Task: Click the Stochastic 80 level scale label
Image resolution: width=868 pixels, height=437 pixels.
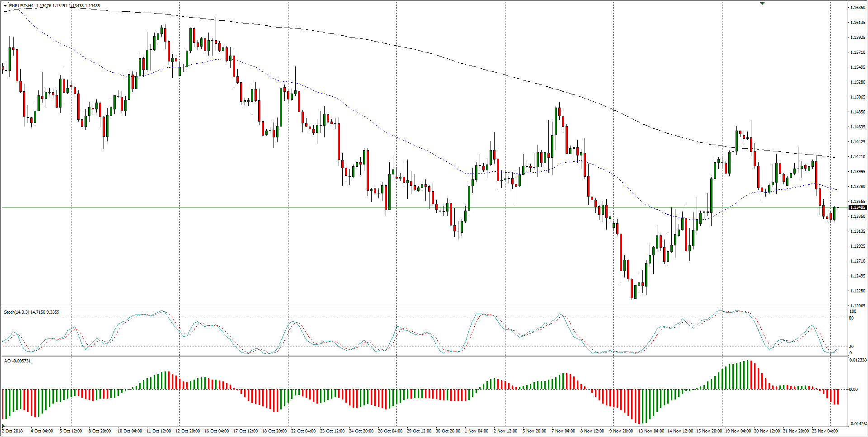Action: pos(851,318)
